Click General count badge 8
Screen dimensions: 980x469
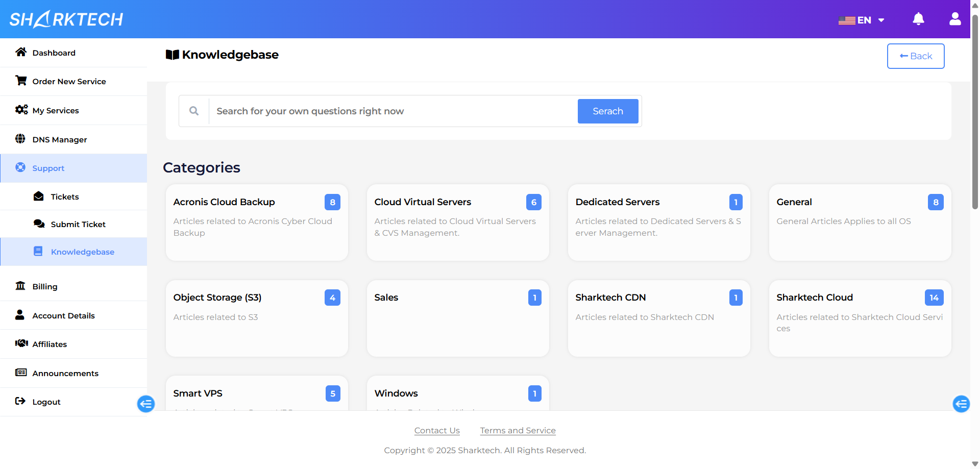(936, 202)
